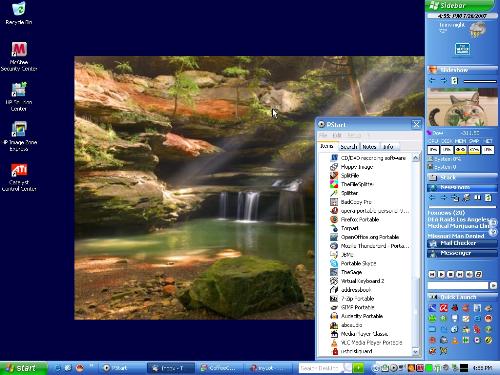Click the go button beside Sidebar search
500x375 pixels.
(x=493, y=286)
